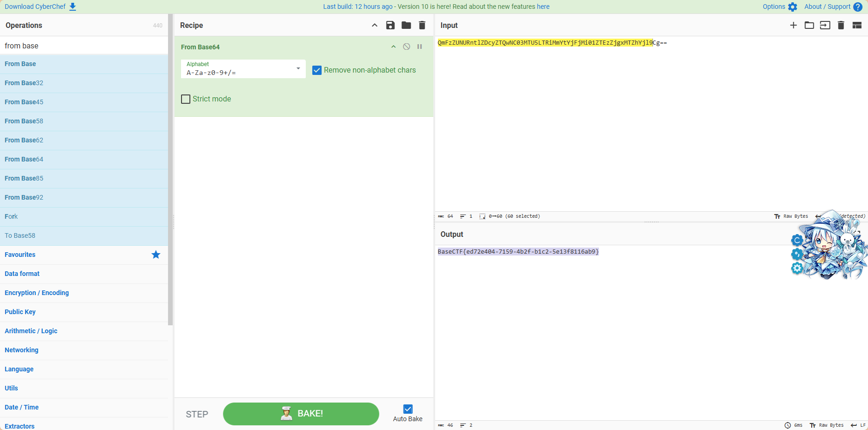The width and height of the screenshot is (868, 430).
Task: Add a new input tab
Action: click(793, 25)
